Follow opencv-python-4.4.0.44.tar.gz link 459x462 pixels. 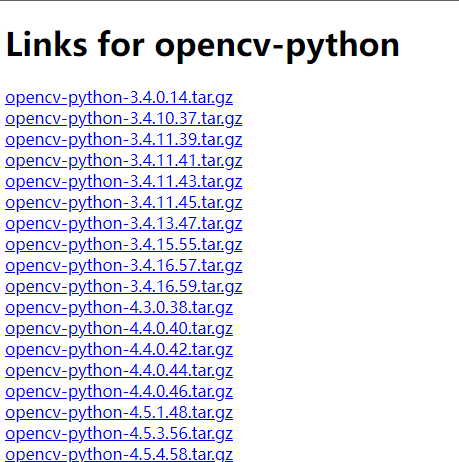point(119,371)
